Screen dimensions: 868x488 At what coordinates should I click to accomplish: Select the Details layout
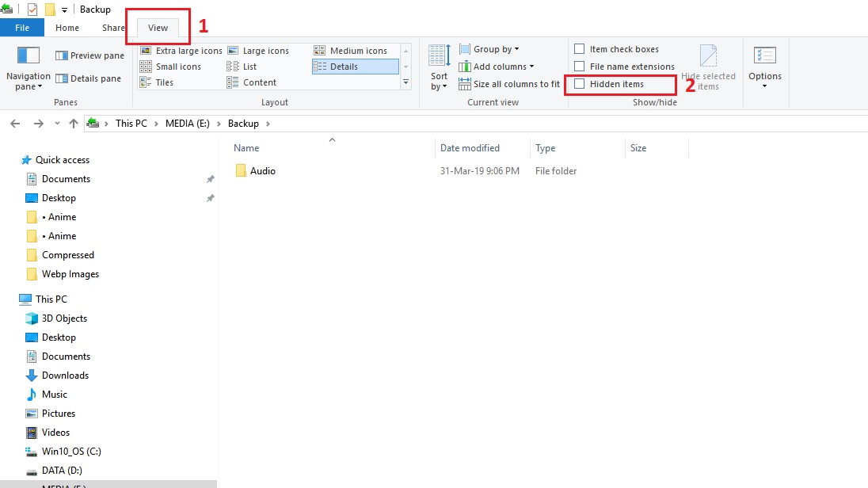[x=356, y=67]
